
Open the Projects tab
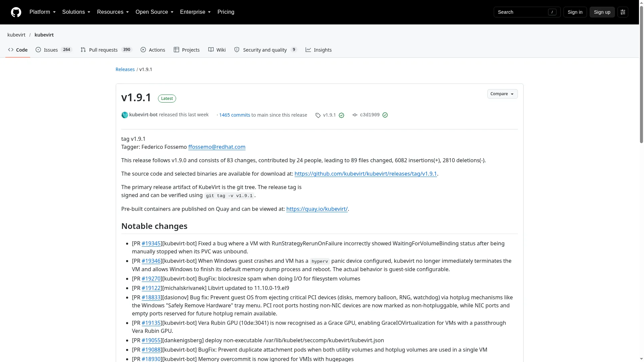[187, 50]
